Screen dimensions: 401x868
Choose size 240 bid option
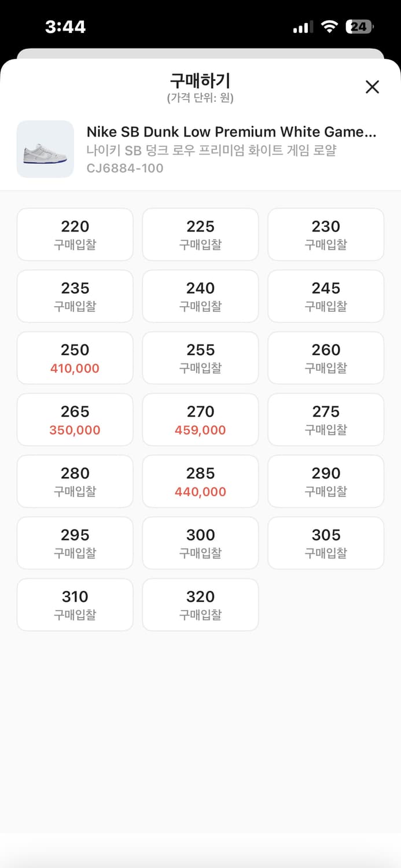[x=200, y=296]
